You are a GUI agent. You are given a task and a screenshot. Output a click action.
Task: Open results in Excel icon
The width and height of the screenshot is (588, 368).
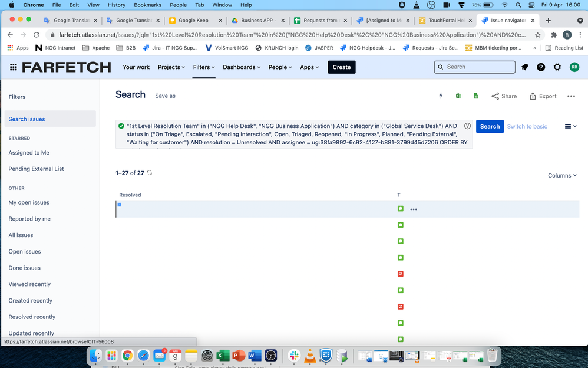(458, 96)
